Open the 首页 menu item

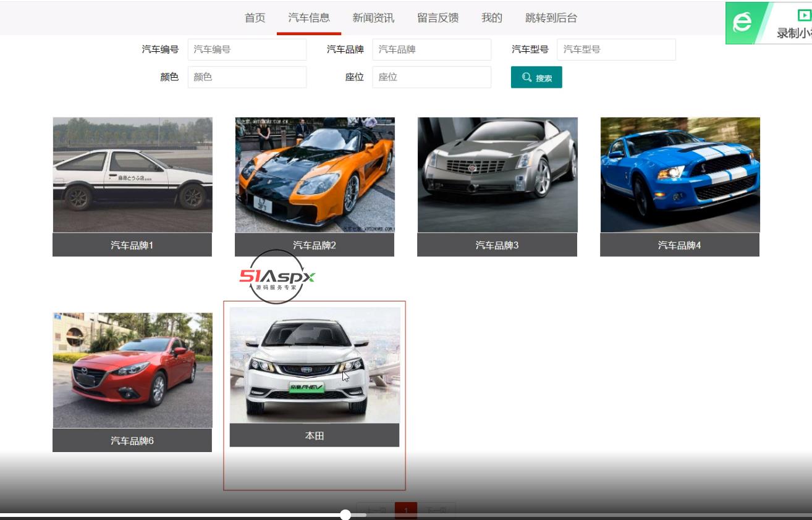(255, 18)
